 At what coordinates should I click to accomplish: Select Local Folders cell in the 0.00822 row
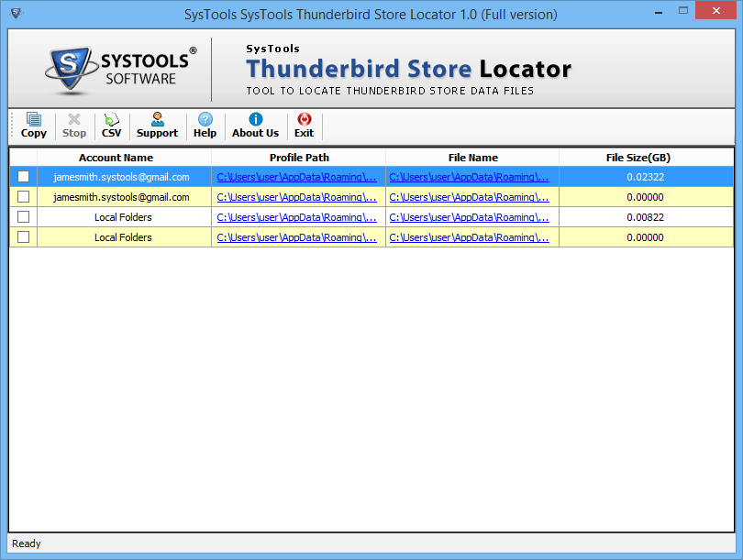123,217
